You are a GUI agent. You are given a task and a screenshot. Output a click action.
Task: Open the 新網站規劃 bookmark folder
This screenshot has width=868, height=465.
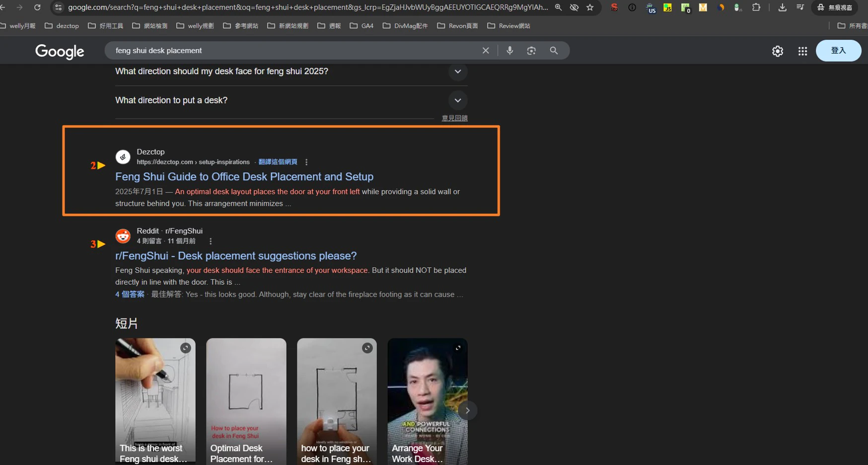coord(288,26)
